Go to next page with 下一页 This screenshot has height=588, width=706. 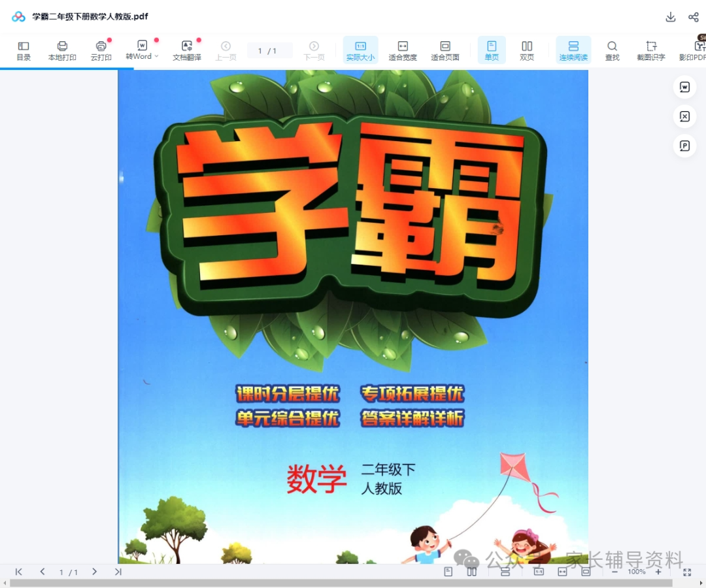314,51
